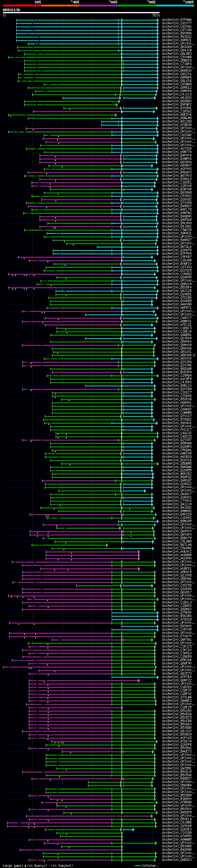This screenshot has width=197, height=868.
Task: Click the green ~80% identity legend segment
Action: point(137,6)
